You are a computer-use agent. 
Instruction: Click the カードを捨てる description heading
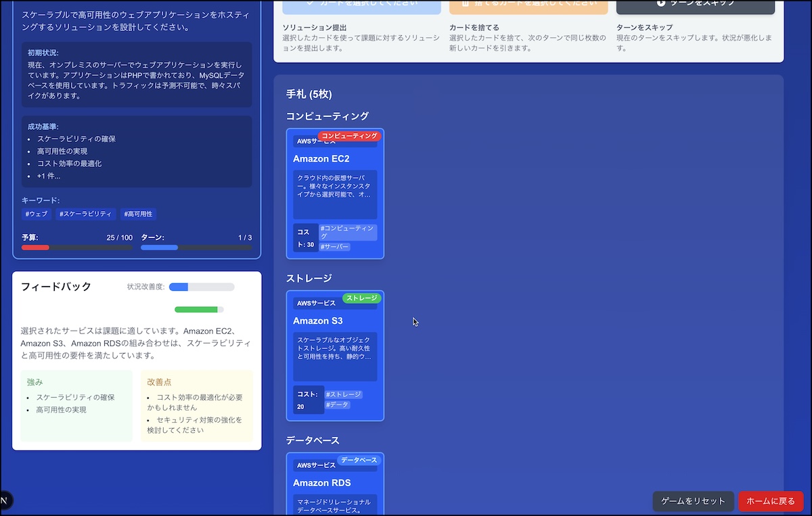point(474,27)
